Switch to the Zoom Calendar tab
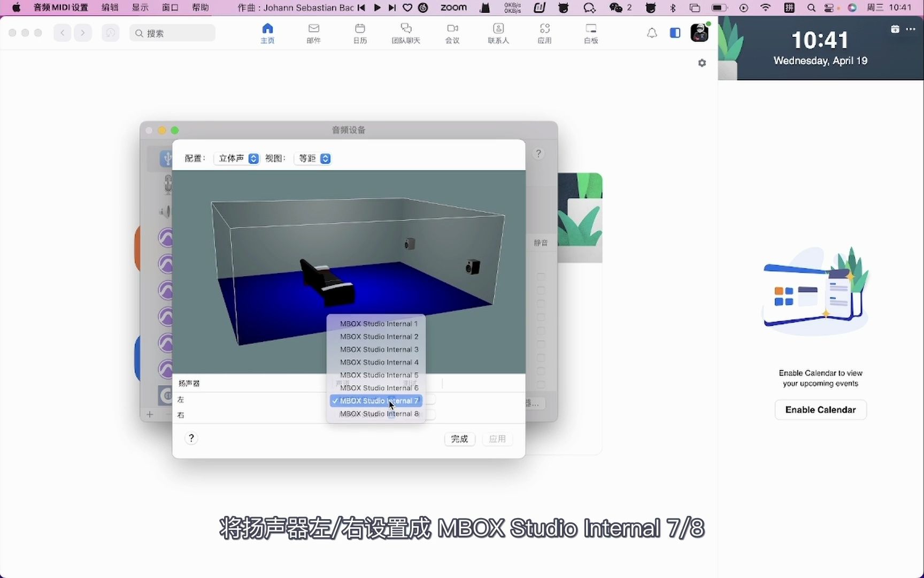Viewport: 924px width, 578px height. 360,33
